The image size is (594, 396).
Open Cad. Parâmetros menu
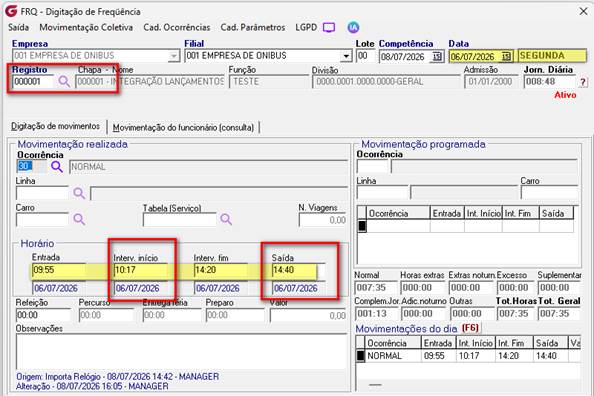tap(253, 27)
